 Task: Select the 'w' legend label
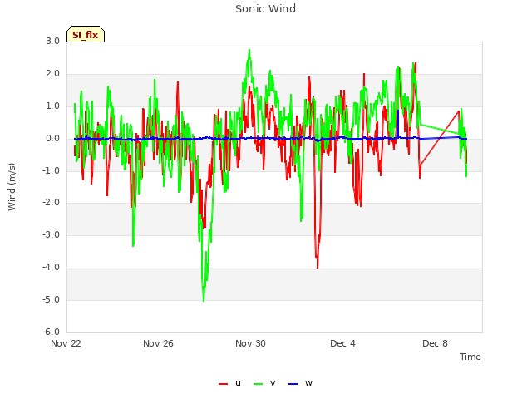[308, 383]
